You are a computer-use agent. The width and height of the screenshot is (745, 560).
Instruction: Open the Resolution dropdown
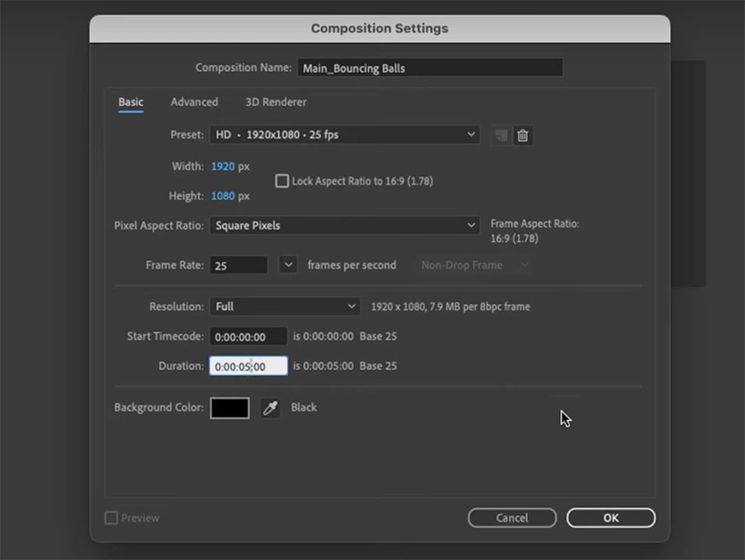coord(284,307)
